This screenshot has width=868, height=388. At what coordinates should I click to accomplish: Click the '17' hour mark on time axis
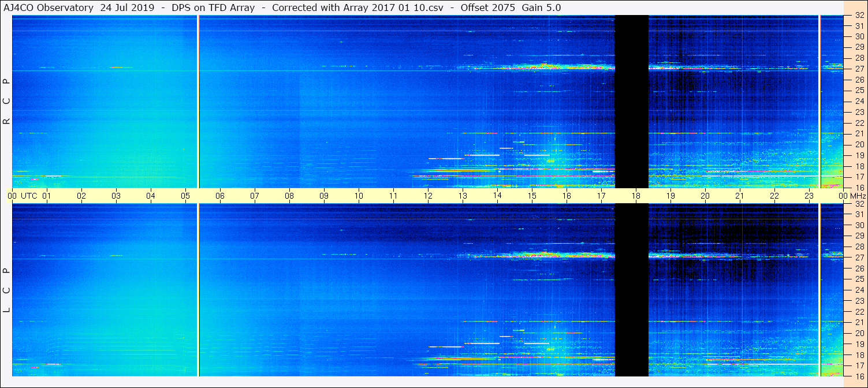pyautogui.click(x=601, y=196)
